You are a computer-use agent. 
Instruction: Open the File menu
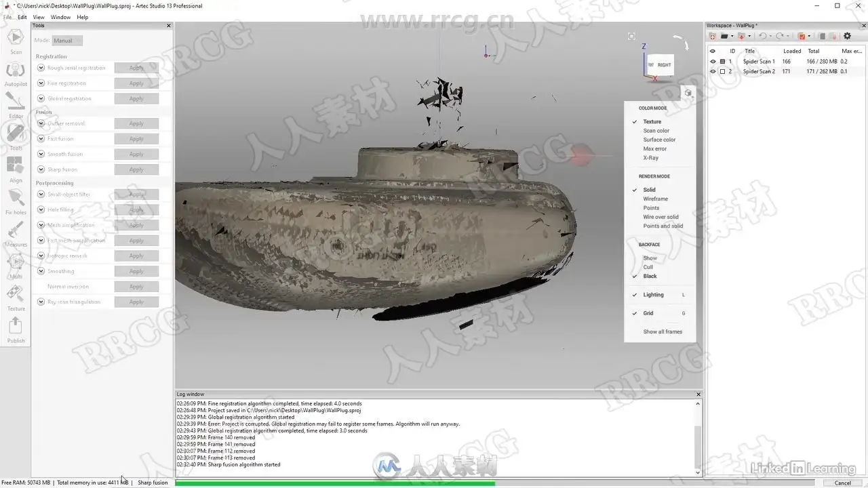pos(7,17)
